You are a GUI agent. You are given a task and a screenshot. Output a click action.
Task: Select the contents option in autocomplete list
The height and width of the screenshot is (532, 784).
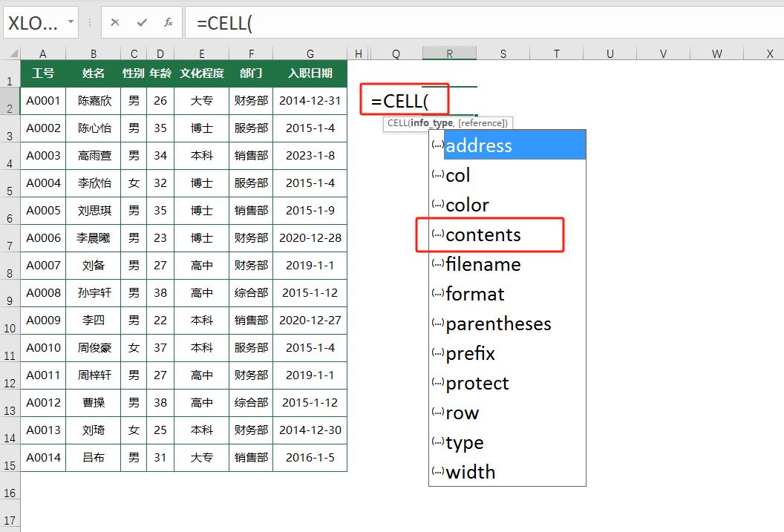coord(508,234)
